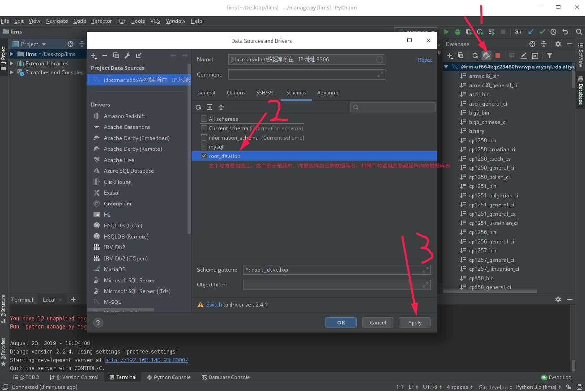Image resolution: width=585 pixels, height=392 pixels.
Task: Collapse the rds.aliyun data source node
Action: coord(446,67)
